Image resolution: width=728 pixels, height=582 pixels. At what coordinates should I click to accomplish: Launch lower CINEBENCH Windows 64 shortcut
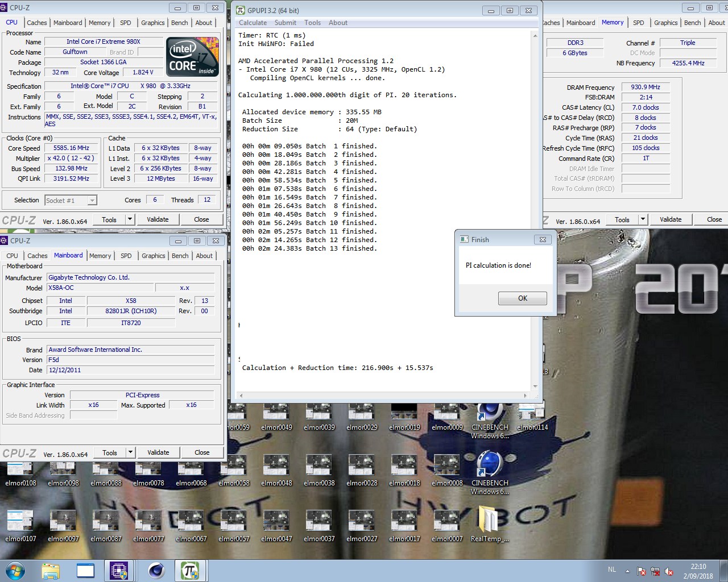coord(490,473)
